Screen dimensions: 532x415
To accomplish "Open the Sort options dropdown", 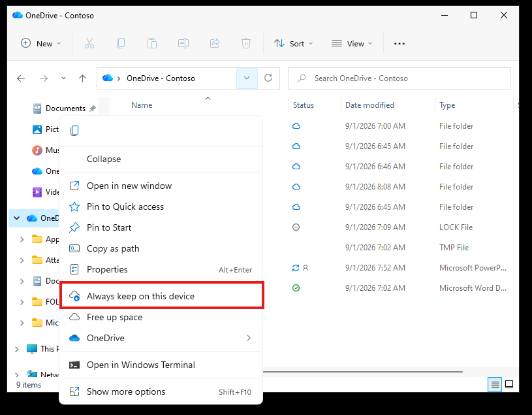I will [x=294, y=44].
